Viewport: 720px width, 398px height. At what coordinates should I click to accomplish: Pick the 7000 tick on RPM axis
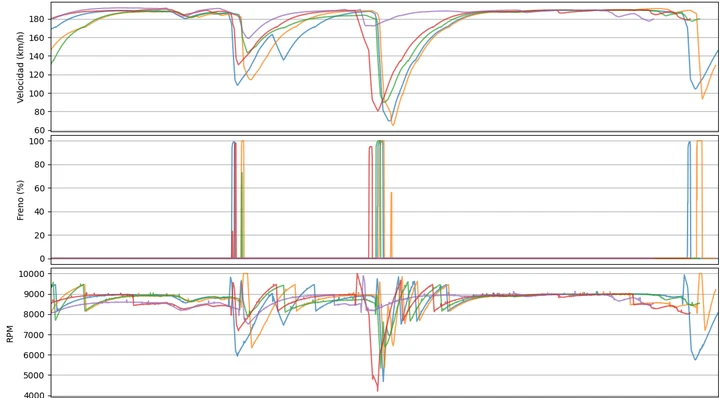click(35, 335)
